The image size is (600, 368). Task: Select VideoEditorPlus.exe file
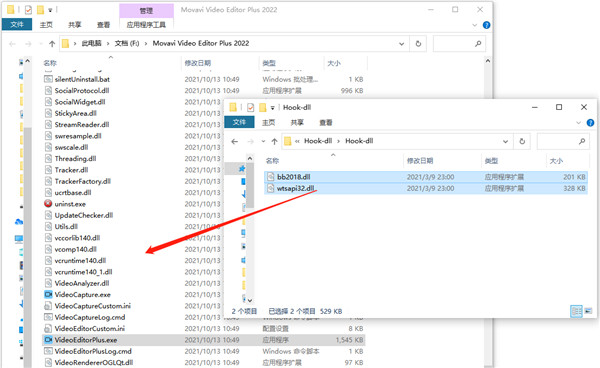coord(204,340)
